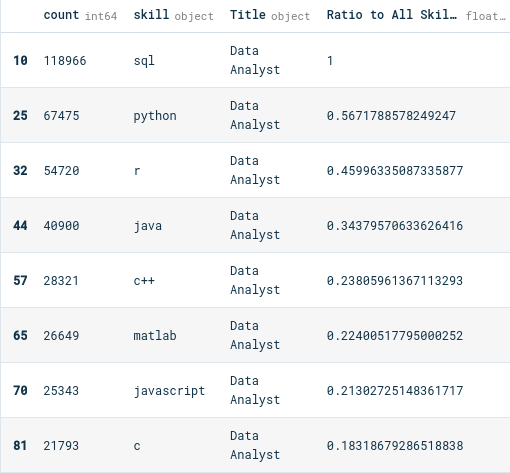The width and height of the screenshot is (510, 473).
Task: Click the sql skill cell
Action: (144, 61)
